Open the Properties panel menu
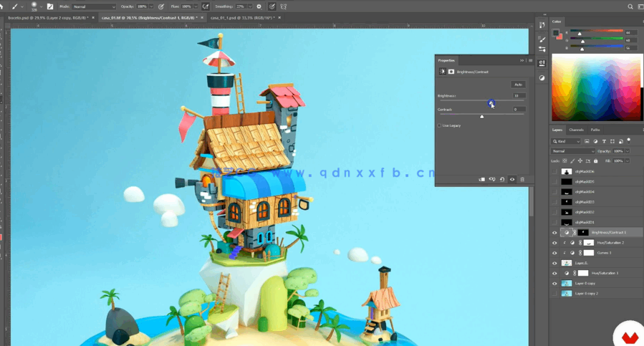This screenshot has width=644, height=346. click(530, 60)
